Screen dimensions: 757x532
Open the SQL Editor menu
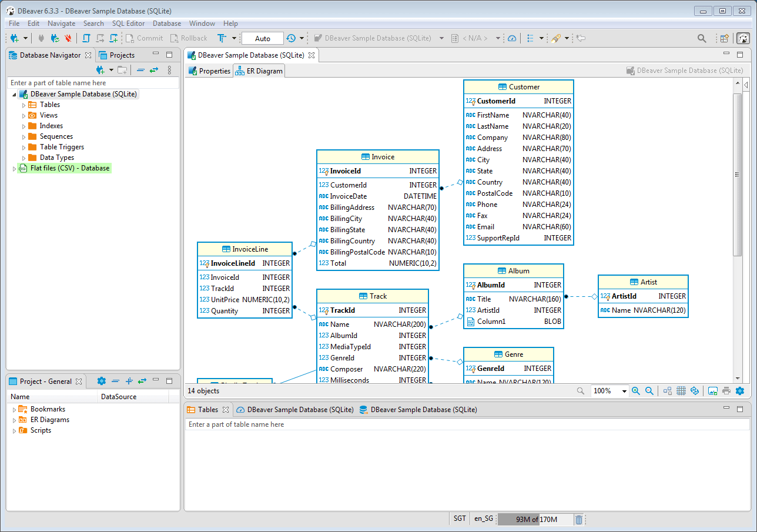tap(128, 24)
